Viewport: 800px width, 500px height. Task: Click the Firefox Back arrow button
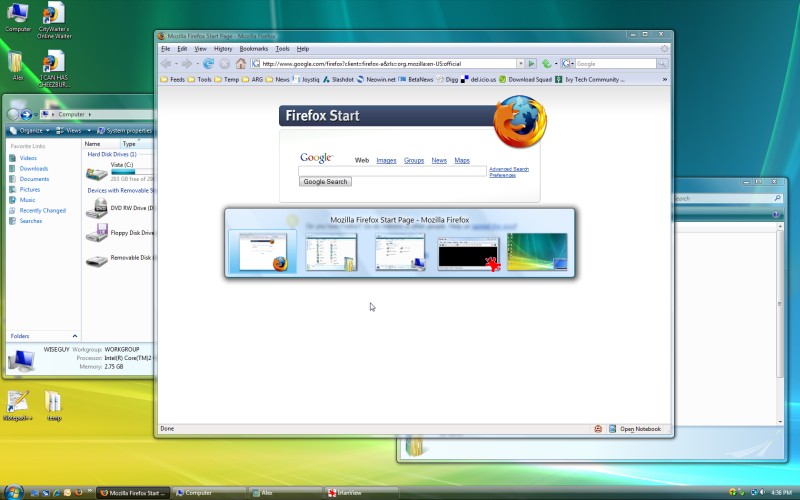166,64
